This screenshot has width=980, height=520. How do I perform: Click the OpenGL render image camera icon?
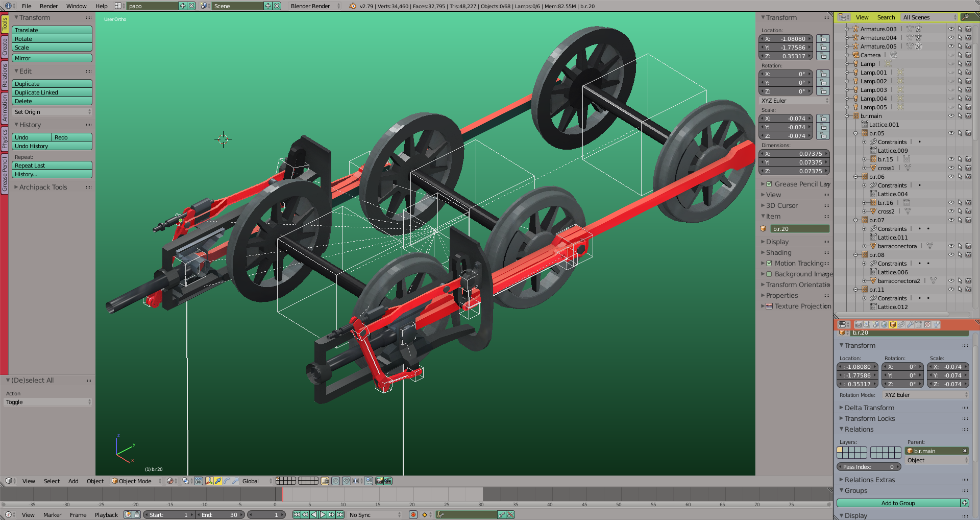coord(379,481)
